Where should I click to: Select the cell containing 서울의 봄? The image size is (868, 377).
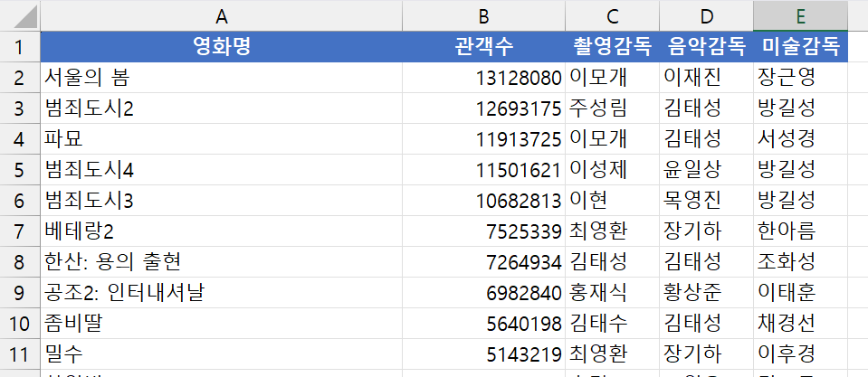point(222,78)
